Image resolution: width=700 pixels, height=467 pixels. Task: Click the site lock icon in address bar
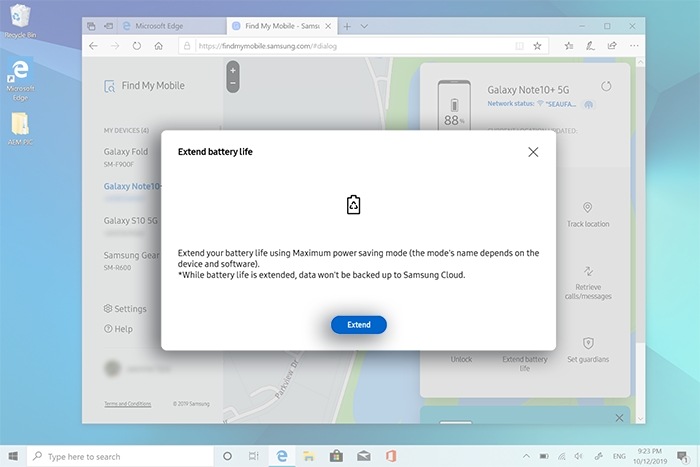click(187, 46)
